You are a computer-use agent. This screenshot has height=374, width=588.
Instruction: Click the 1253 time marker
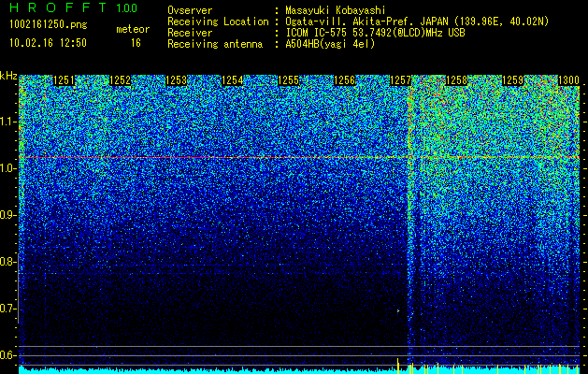tap(177, 80)
